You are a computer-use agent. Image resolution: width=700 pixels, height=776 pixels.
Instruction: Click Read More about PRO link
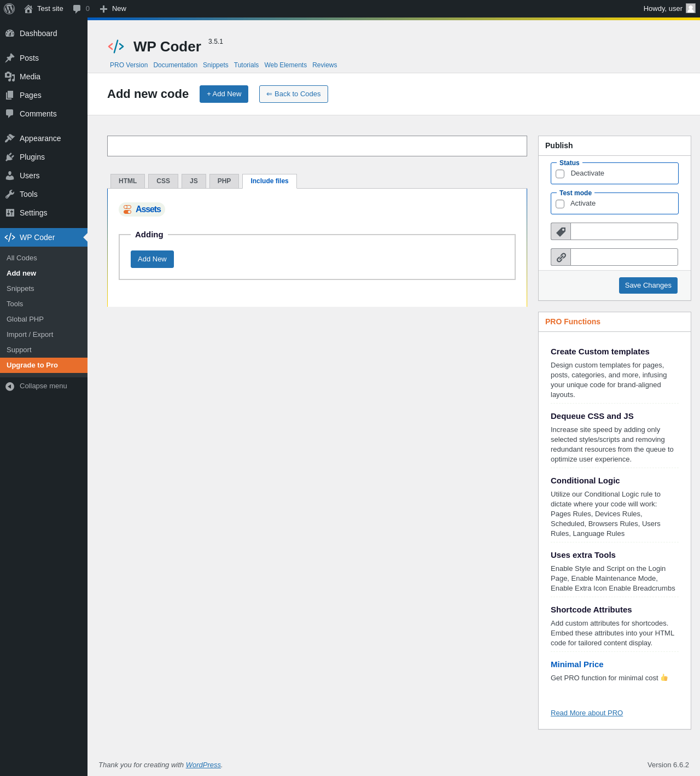(x=587, y=713)
